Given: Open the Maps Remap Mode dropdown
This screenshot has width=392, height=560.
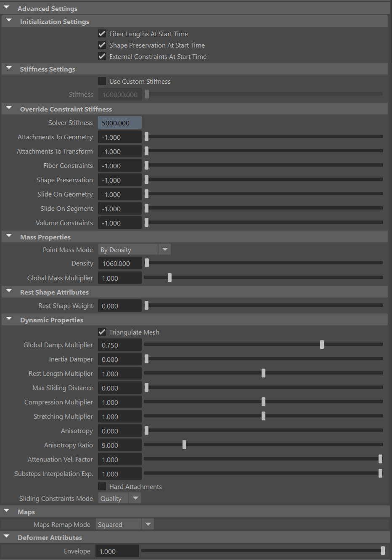Looking at the screenshot, I should [x=148, y=524].
